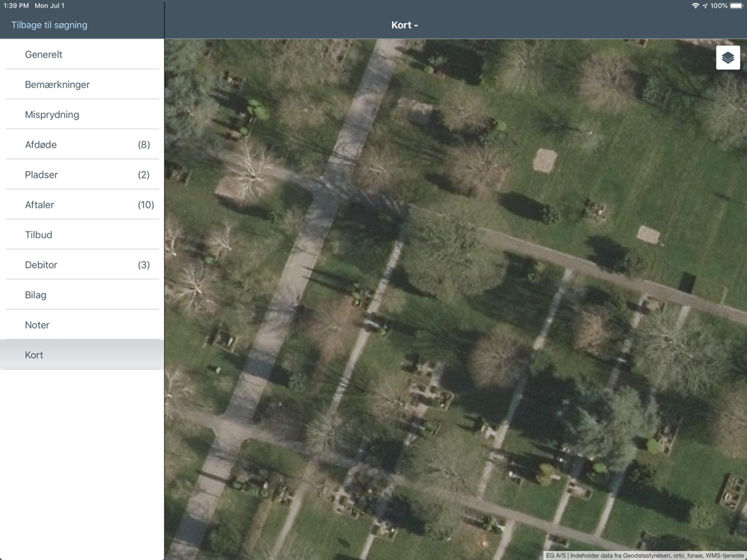Tap the battery indicator icon
This screenshot has width=747, height=560.
point(737,6)
